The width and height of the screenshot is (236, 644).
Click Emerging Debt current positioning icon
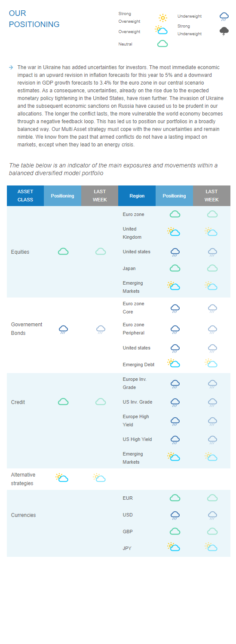[174, 363]
